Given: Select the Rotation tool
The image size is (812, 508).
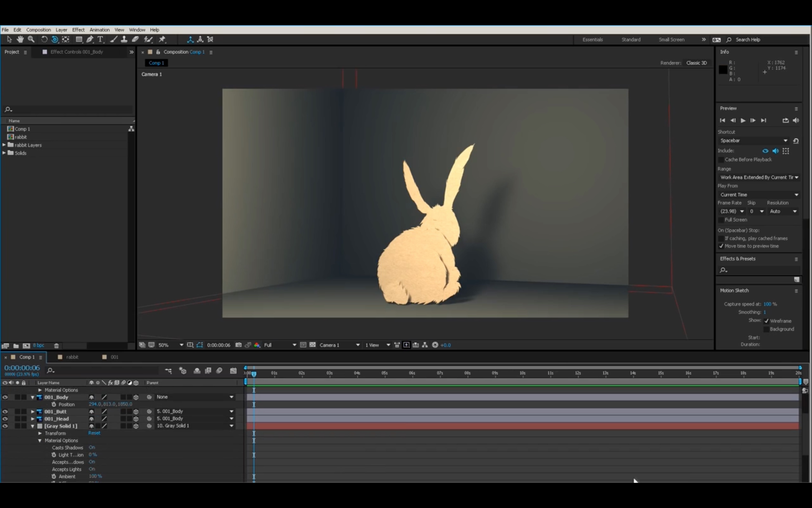Looking at the screenshot, I should pos(44,39).
